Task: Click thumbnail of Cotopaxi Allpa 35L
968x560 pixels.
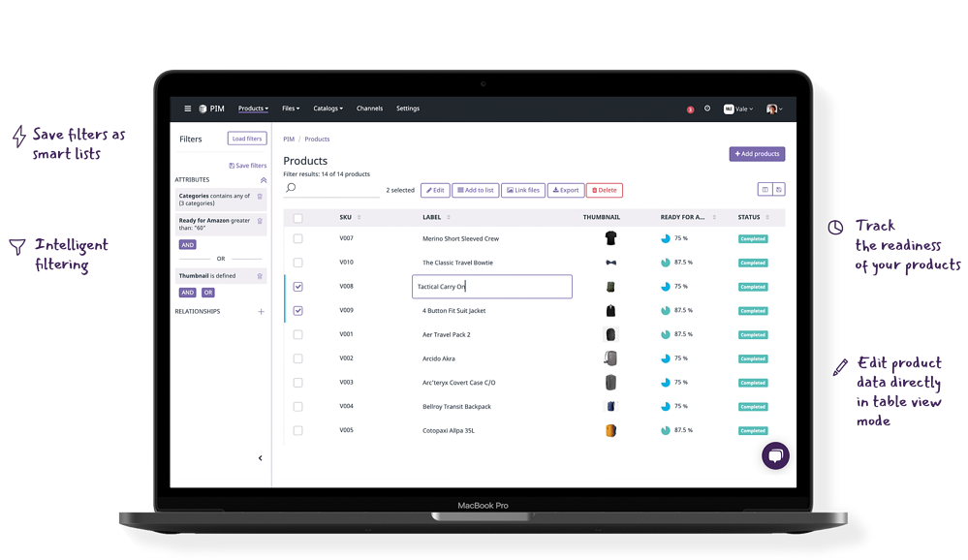Action: [x=610, y=430]
